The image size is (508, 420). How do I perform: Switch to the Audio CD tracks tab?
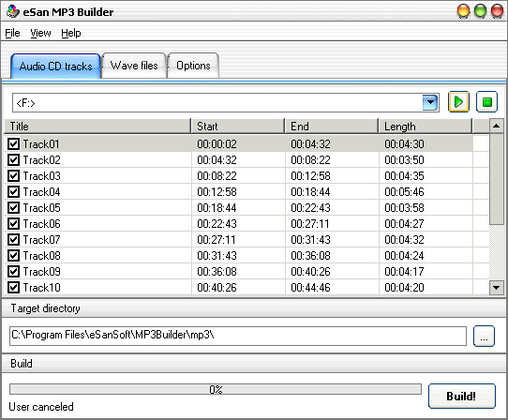(x=55, y=67)
